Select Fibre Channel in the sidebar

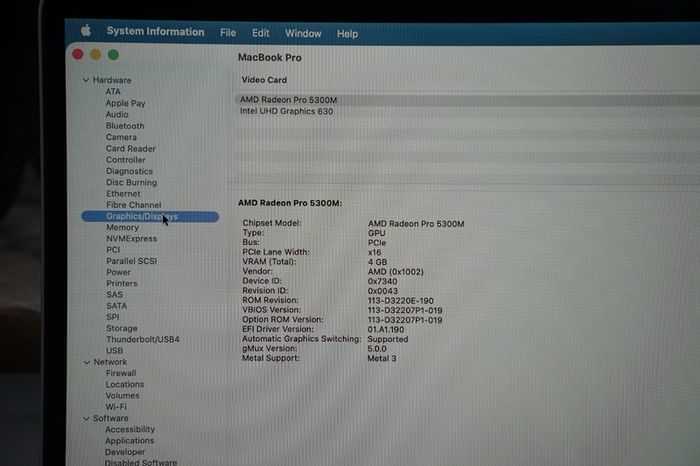pyautogui.click(x=133, y=205)
